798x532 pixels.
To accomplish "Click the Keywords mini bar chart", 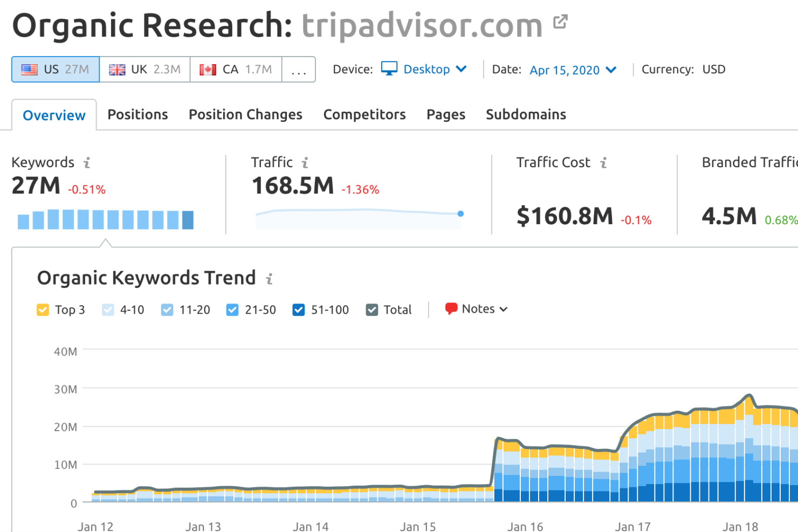I will click(x=106, y=219).
